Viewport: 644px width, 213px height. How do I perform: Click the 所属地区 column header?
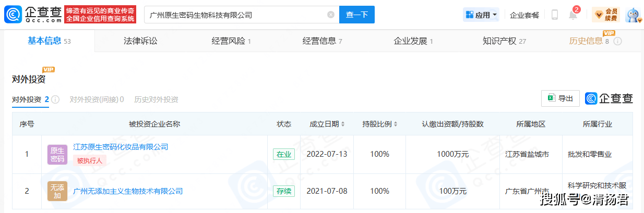coord(531,124)
